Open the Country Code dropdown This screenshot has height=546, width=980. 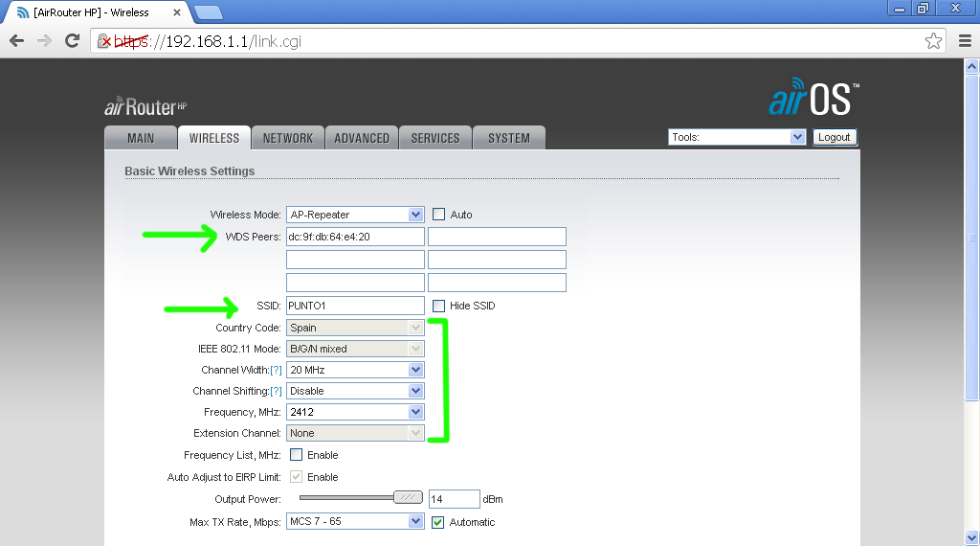[x=355, y=328]
